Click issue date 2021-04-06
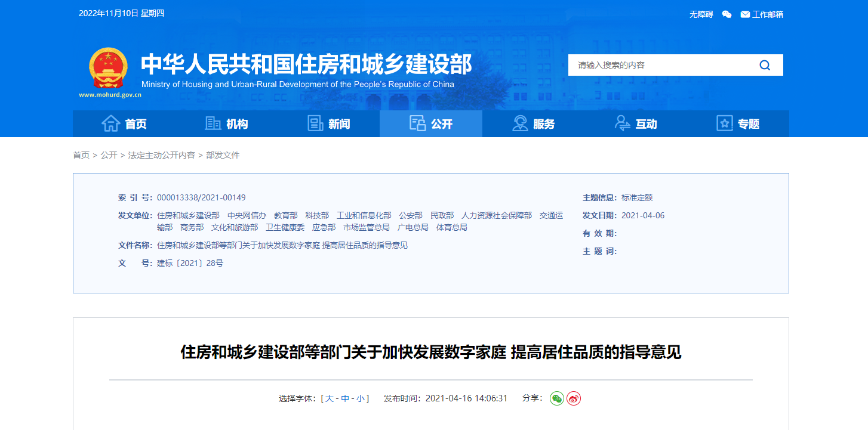Viewport: 868px width, 430px height. pos(643,215)
